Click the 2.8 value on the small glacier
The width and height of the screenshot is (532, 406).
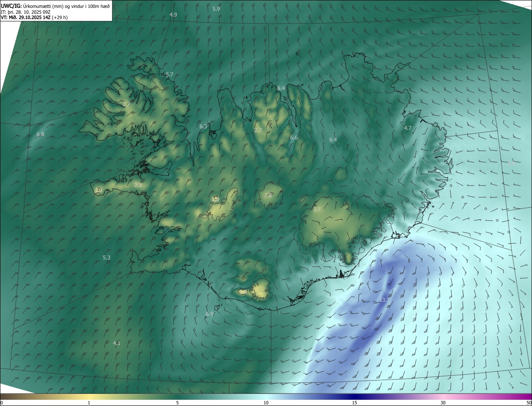pyautogui.click(x=268, y=195)
